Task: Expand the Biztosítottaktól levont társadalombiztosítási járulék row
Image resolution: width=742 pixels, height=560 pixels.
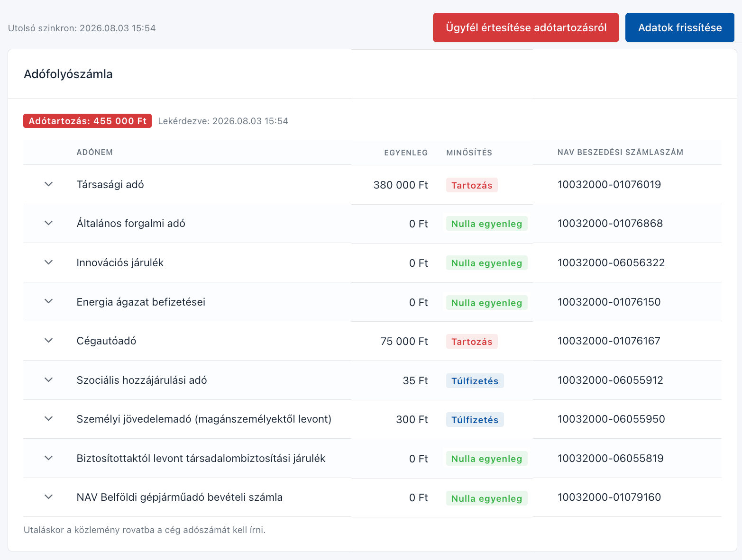Action: click(x=48, y=458)
